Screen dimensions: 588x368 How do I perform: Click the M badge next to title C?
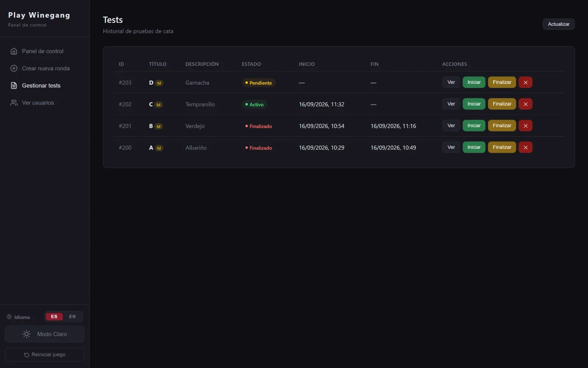coord(159,105)
